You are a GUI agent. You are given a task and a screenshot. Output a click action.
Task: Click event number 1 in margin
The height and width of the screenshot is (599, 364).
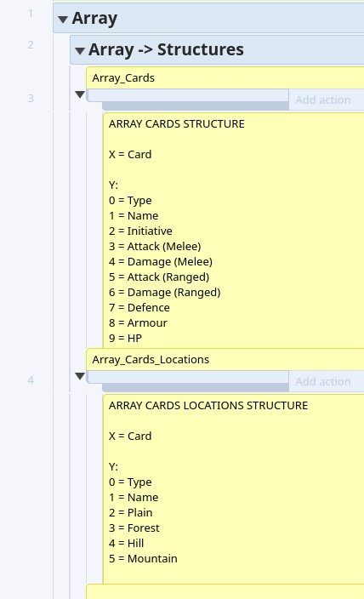point(31,14)
